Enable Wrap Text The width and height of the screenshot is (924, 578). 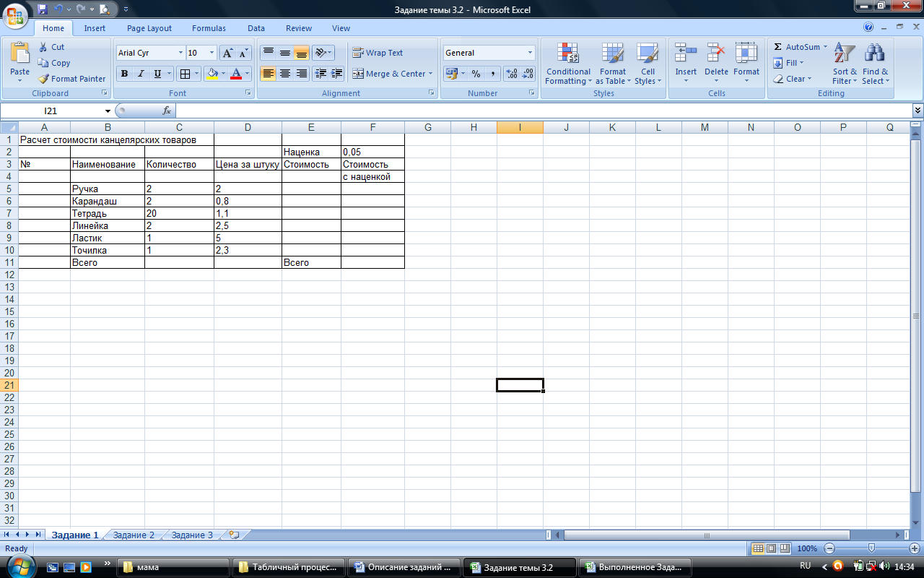[x=378, y=53]
